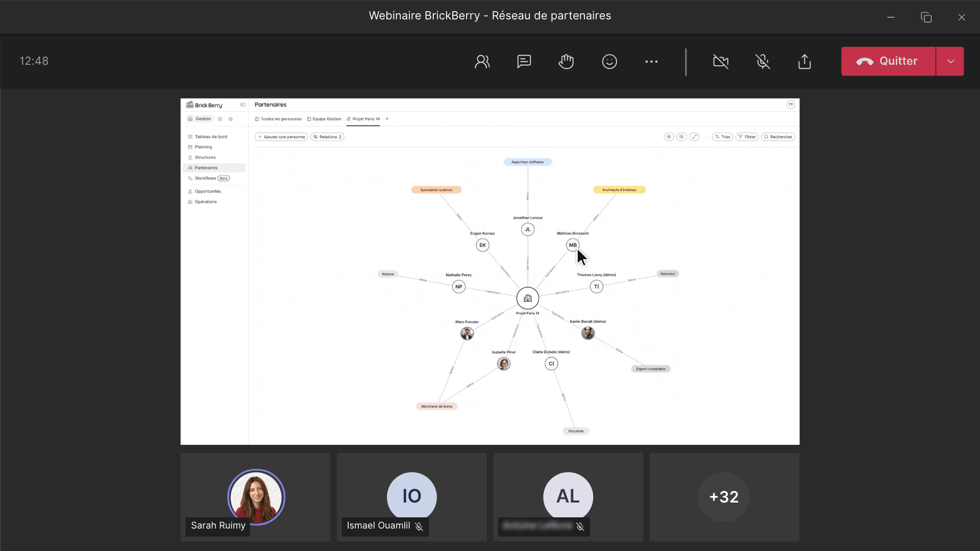This screenshot has height=551, width=980.
Task: Open Tableau de bord in sidebar
Action: [214, 137]
